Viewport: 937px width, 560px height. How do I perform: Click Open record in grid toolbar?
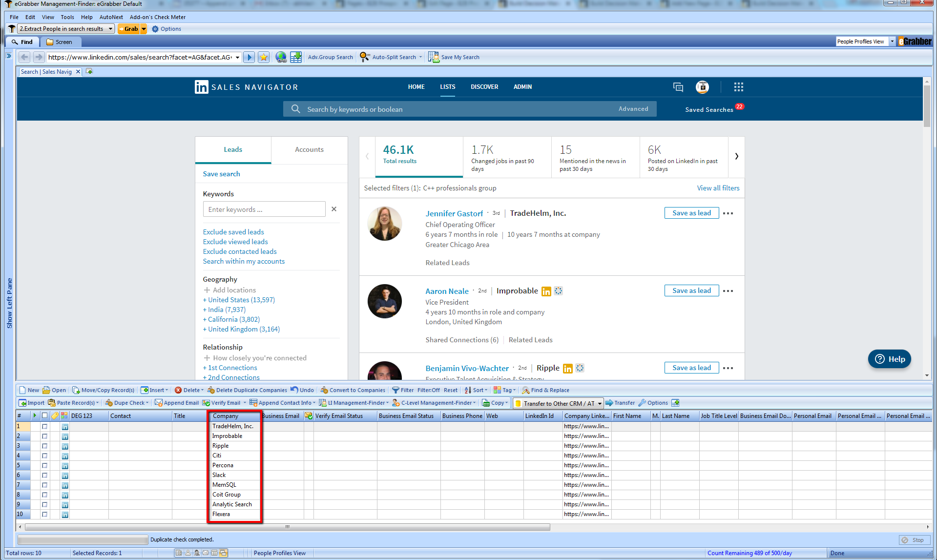pos(54,390)
